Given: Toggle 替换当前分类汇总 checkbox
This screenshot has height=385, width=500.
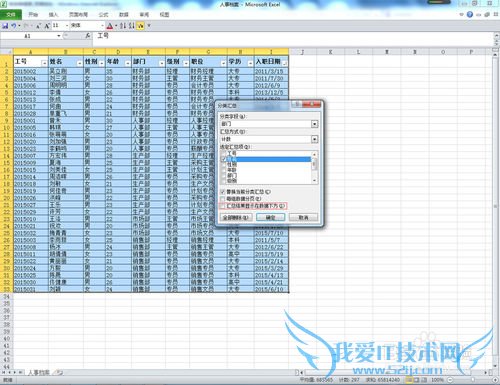Looking at the screenshot, I should 223,192.
